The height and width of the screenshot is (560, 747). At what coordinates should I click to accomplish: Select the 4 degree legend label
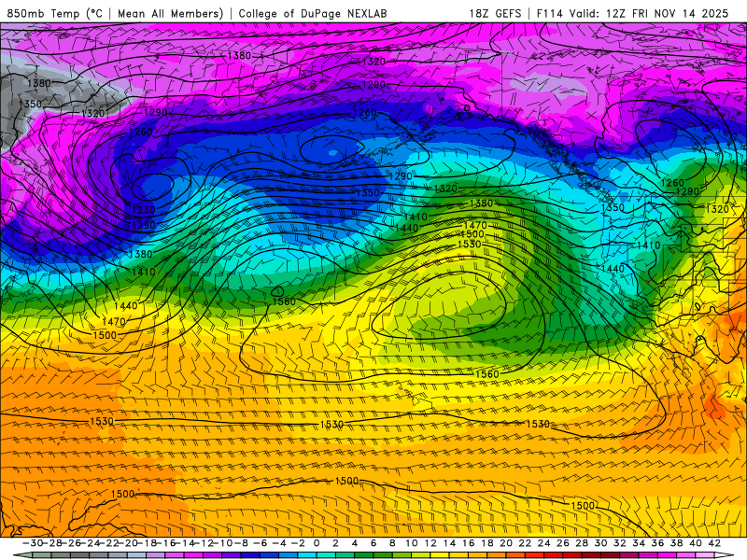click(x=355, y=543)
